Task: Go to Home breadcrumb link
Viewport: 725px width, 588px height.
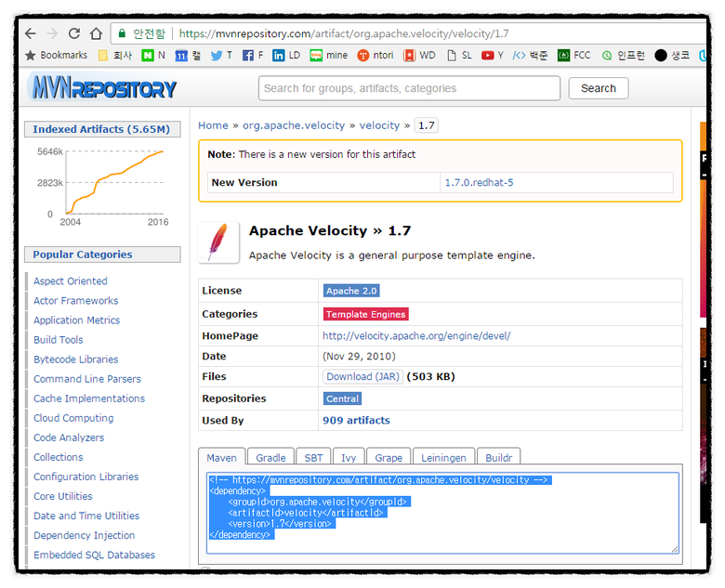Action: [213, 125]
